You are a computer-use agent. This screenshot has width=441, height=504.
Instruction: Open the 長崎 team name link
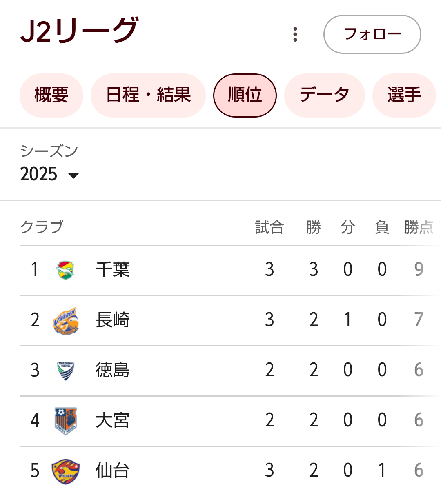113,320
